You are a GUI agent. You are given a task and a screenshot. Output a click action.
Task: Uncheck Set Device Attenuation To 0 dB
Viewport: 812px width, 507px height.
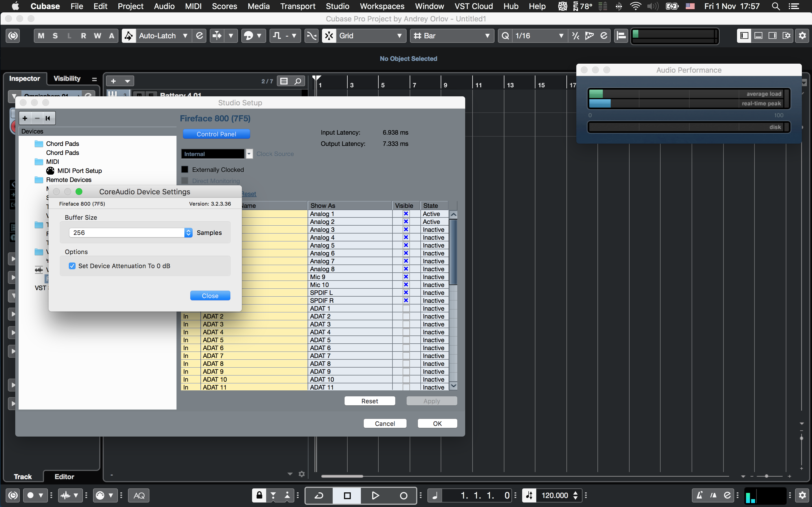(x=72, y=266)
